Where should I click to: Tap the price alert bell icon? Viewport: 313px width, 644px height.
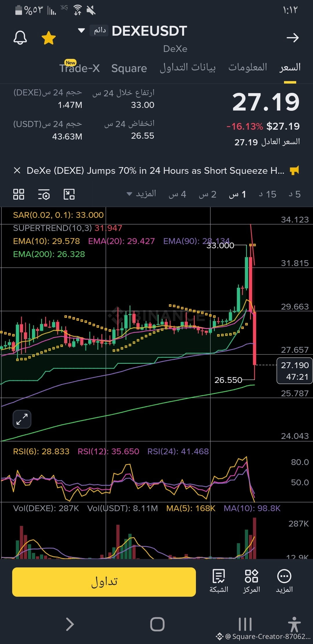click(20, 38)
